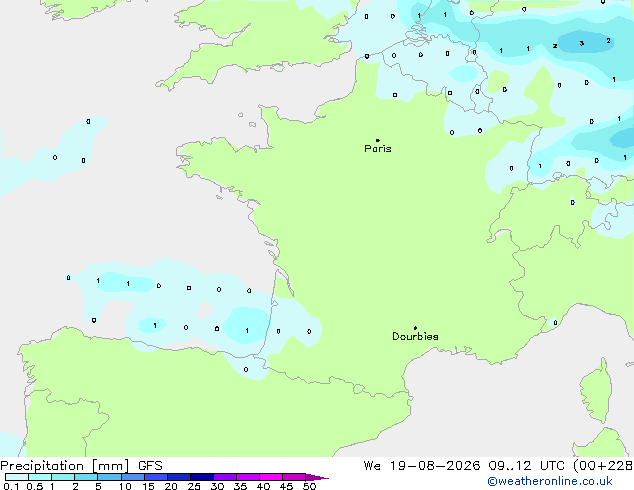Viewport: 634px width, 490px height.
Task: Click the precipitation value 3 over Germany
Action: click(x=581, y=43)
